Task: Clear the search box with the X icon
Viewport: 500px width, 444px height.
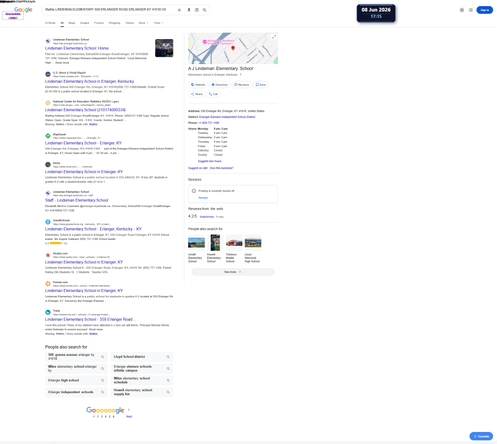Action: [x=179, y=10]
